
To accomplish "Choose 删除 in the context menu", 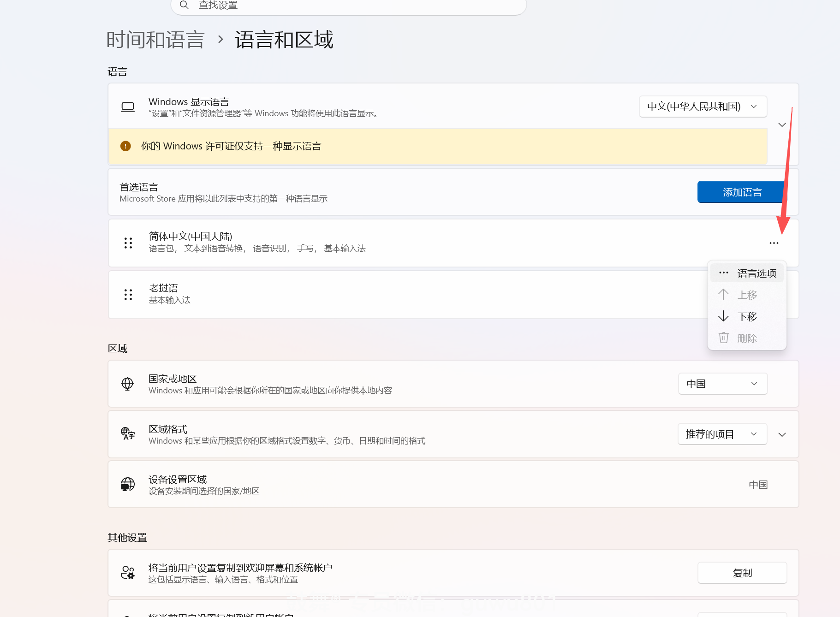I will [747, 338].
